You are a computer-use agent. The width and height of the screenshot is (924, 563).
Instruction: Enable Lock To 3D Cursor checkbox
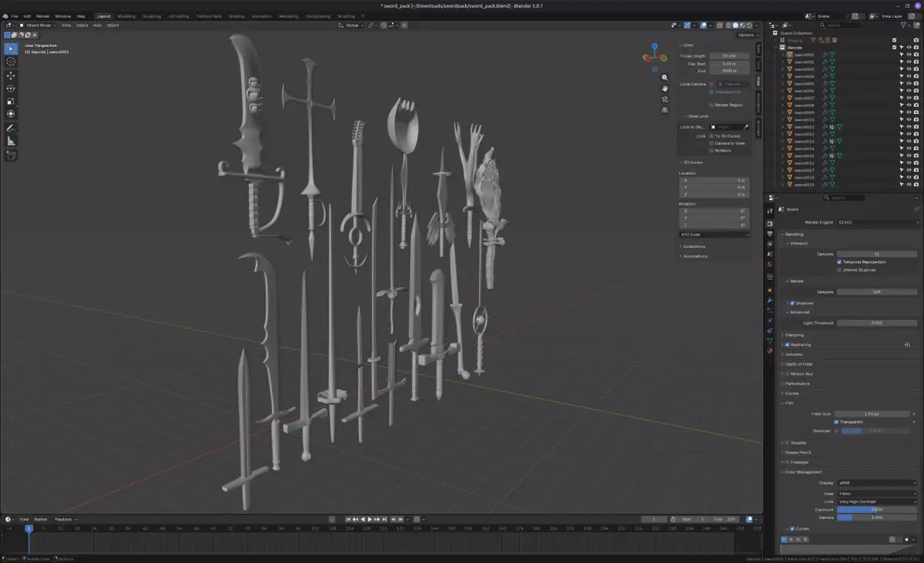point(711,136)
